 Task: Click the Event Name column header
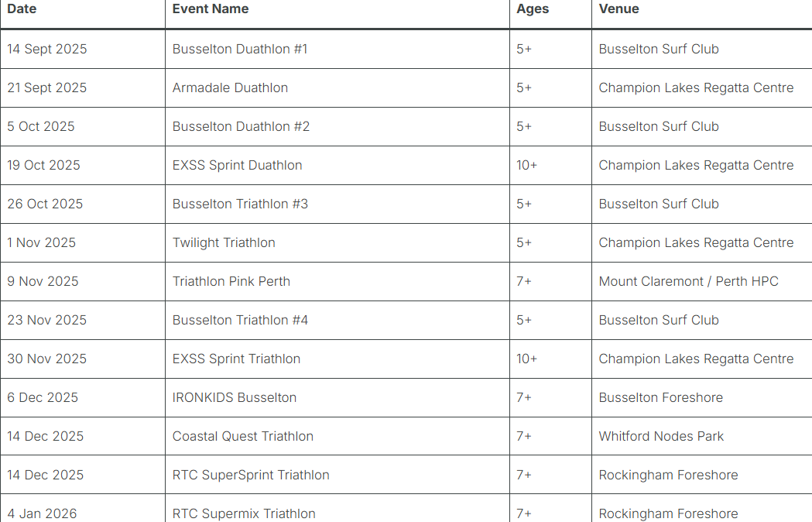tap(211, 9)
